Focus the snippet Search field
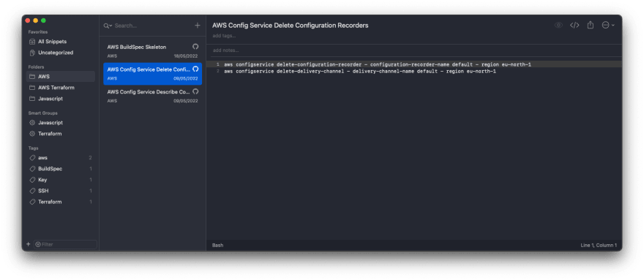644x280 pixels. pyautogui.click(x=152, y=26)
